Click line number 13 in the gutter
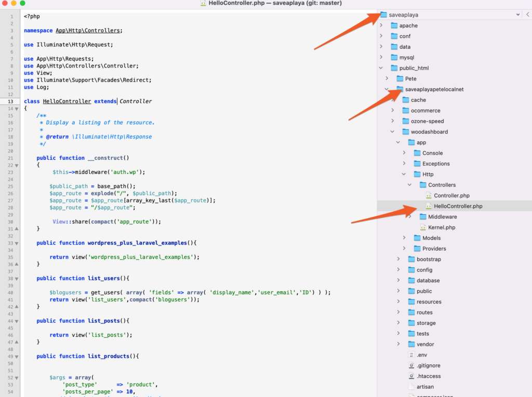This screenshot has width=532, height=397. click(10, 101)
